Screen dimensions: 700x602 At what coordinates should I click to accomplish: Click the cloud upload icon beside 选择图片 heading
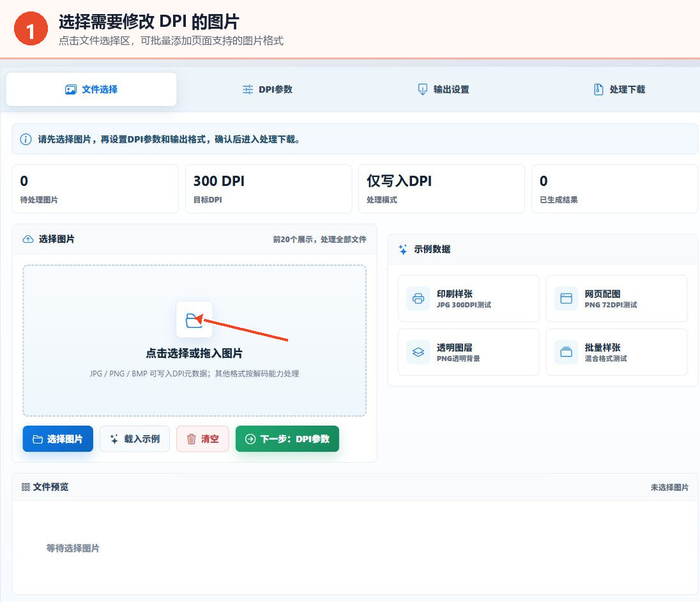click(27, 239)
